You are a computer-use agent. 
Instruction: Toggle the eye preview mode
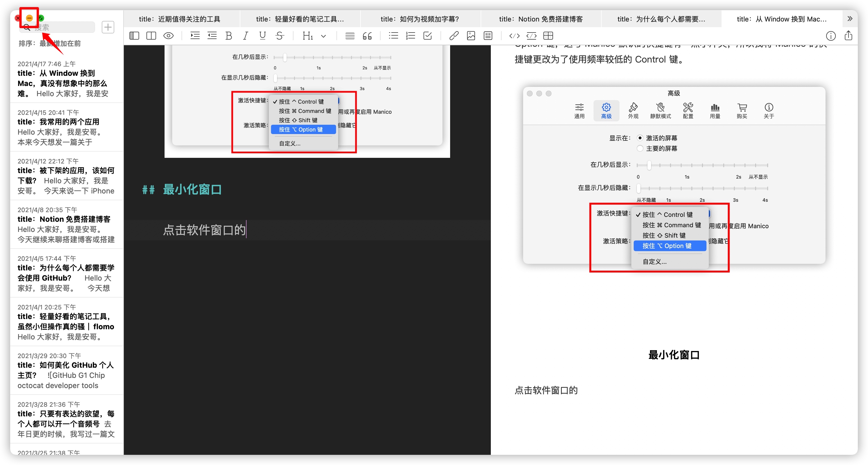(169, 36)
